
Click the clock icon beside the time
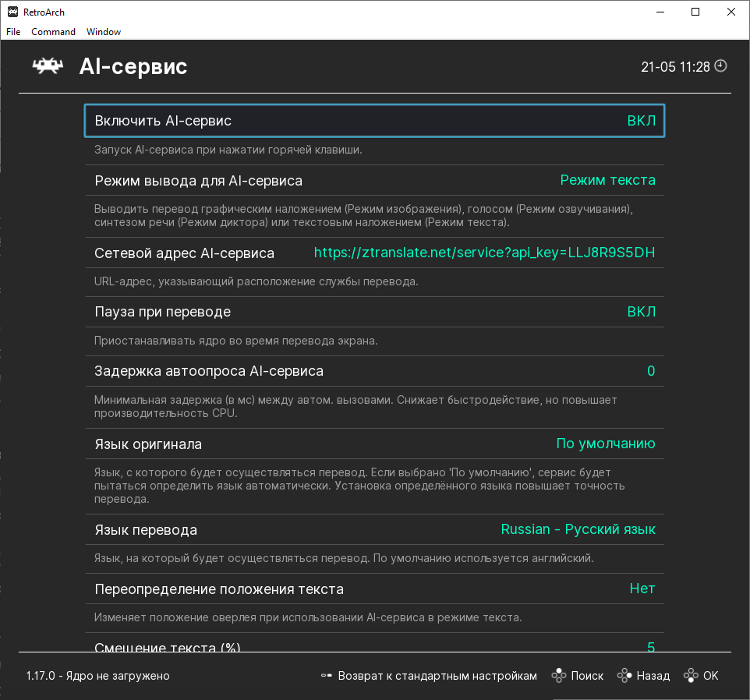(720, 66)
